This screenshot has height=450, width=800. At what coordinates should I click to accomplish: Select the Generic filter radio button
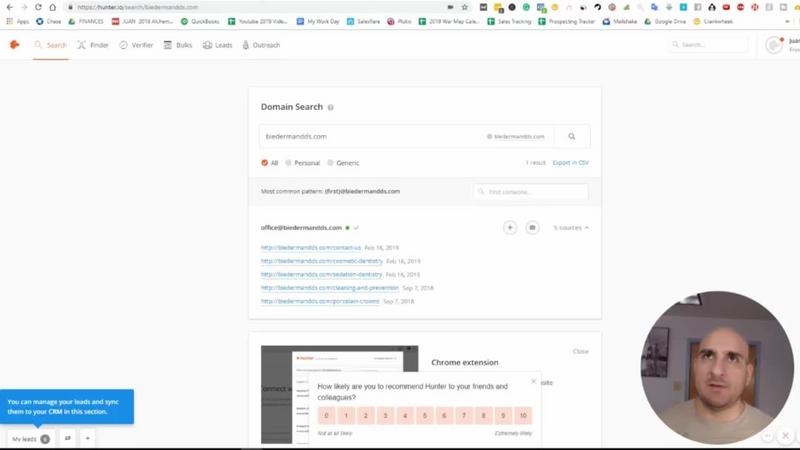click(x=330, y=163)
